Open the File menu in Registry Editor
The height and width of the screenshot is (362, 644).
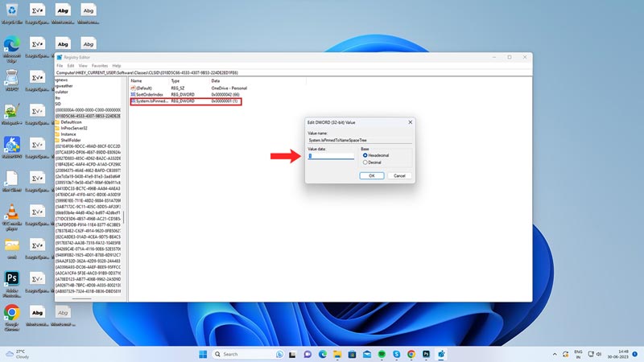60,66
